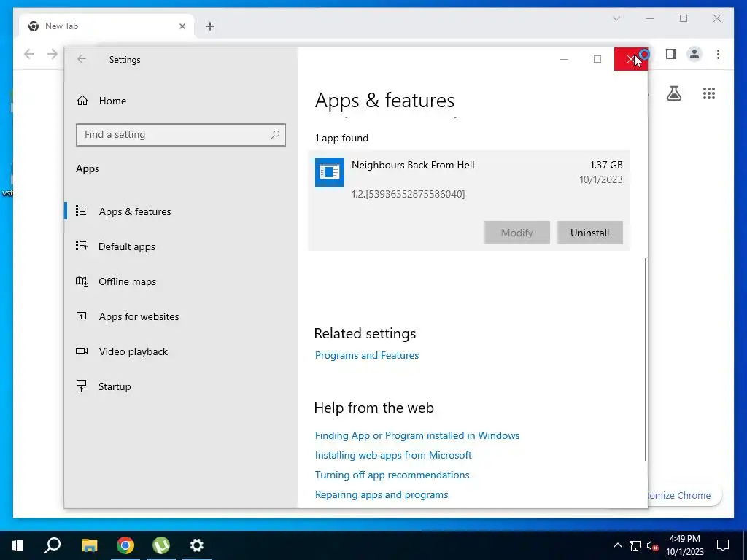Minimize the Settings window
747x560 pixels.
tap(564, 59)
